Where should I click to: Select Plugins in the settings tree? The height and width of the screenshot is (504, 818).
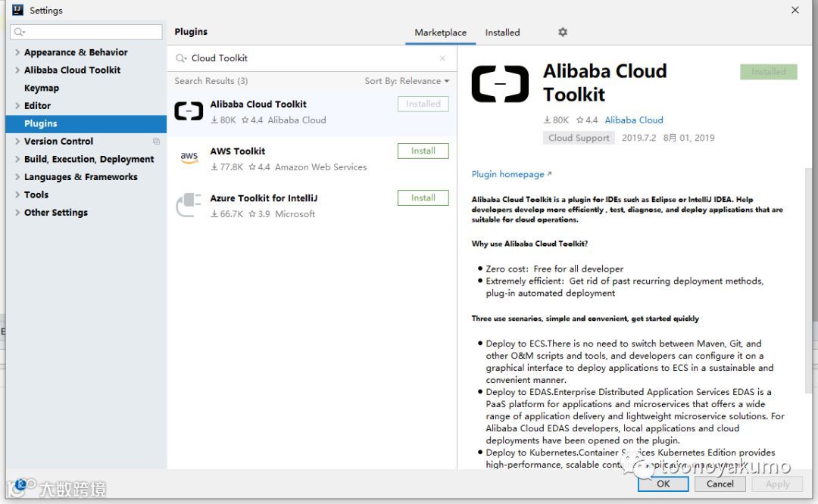86,123
